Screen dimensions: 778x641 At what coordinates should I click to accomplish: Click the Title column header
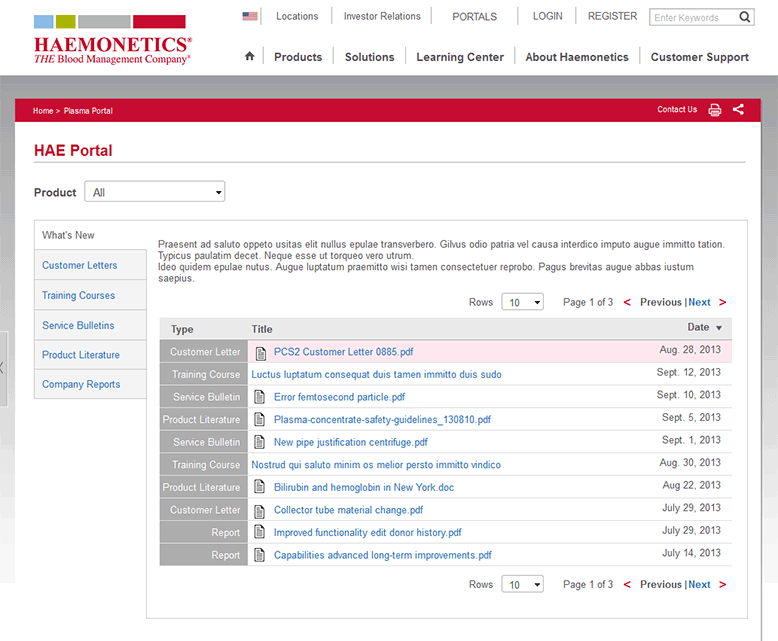pos(261,329)
